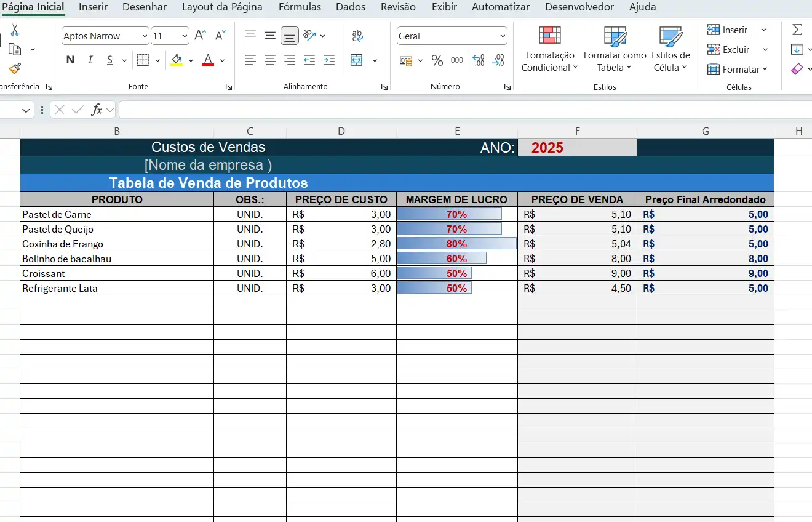The image size is (812, 522).
Task: Apply the yellow fill color
Action: pyautogui.click(x=177, y=60)
